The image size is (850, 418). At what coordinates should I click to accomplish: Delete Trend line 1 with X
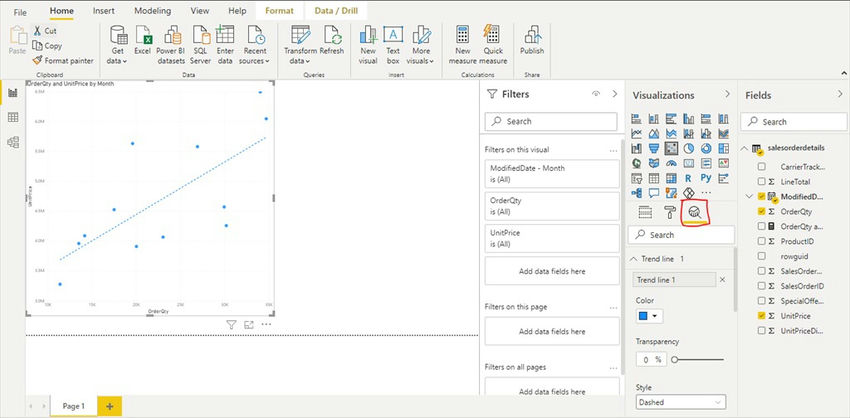click(722, 280)
